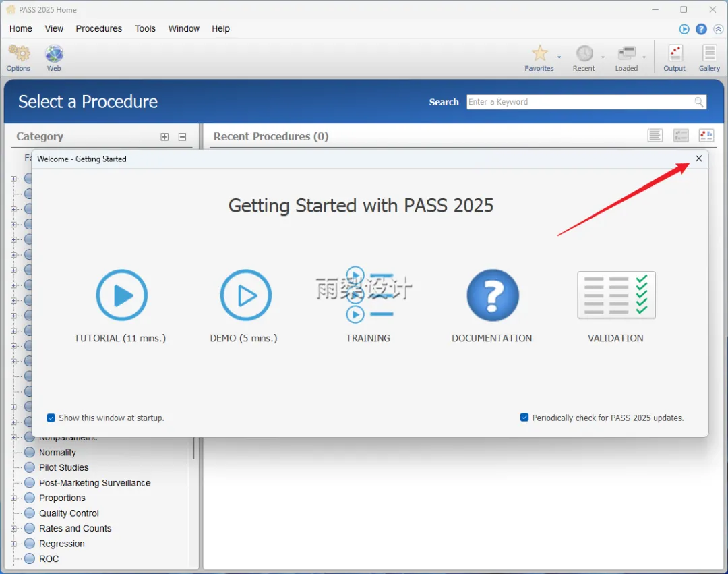Screen dimensions: 728x574
Task: Select the Normality category
Action: [x=57, y=453]
